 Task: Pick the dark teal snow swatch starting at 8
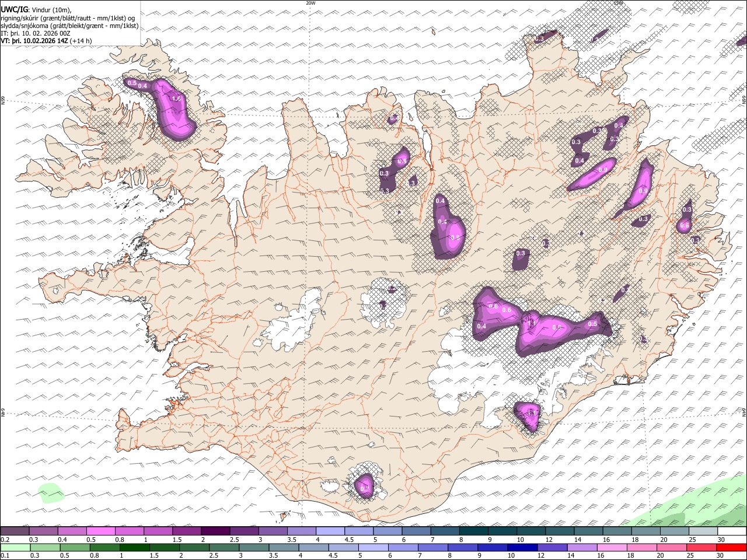474,531
